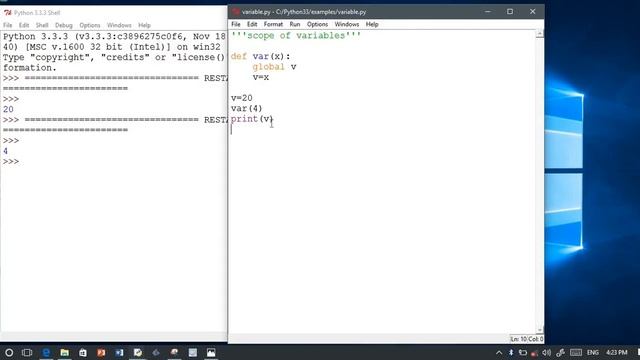Click the editor scrollbar up arrow
The height and width of the screenshot is (360, 640).
(x=540, y=34)
